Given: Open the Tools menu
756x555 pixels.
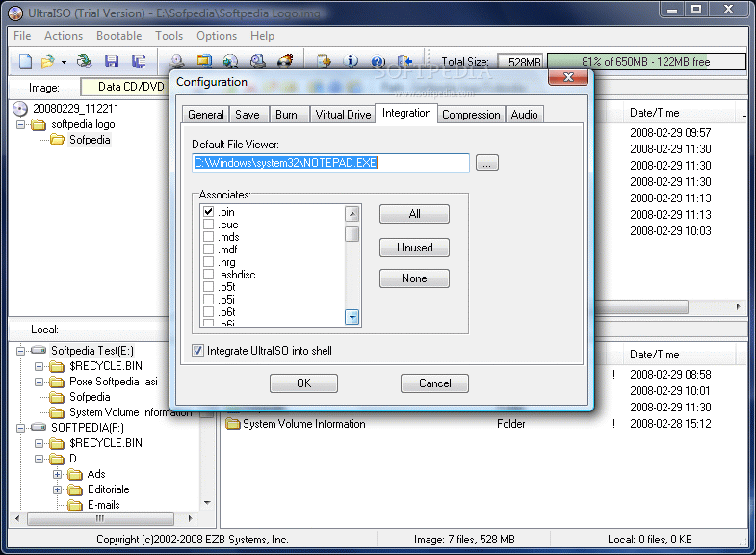Looking at the screenshot, I should 169,36.
